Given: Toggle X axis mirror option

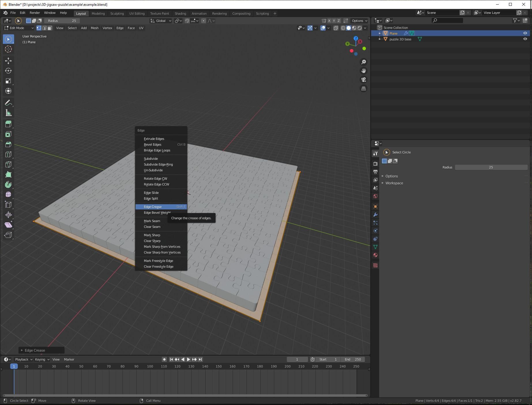Looking at the screenshot, I should [x=329, y=21].
